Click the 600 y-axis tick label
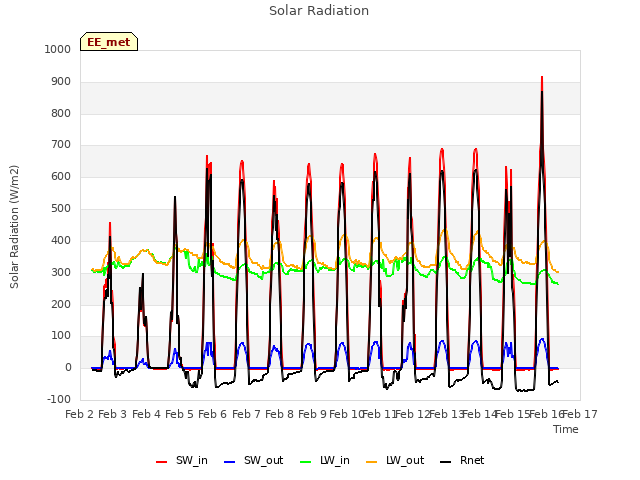The width and height of the screenshot is (640, 480). [61, 177]
